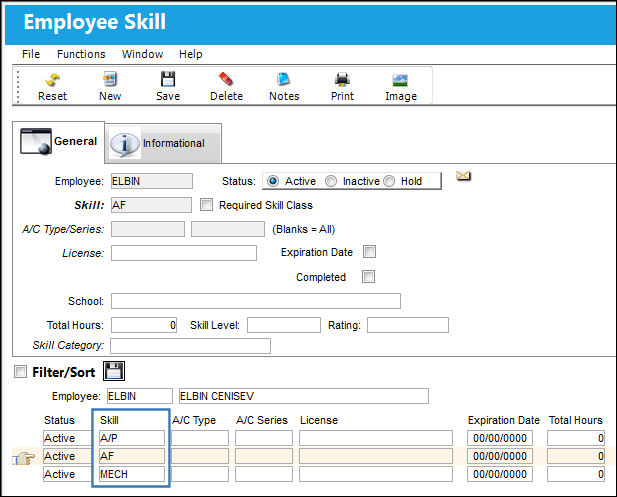Screen dimensions: 617x497
Task: Click the License column header
Action: 319,420
